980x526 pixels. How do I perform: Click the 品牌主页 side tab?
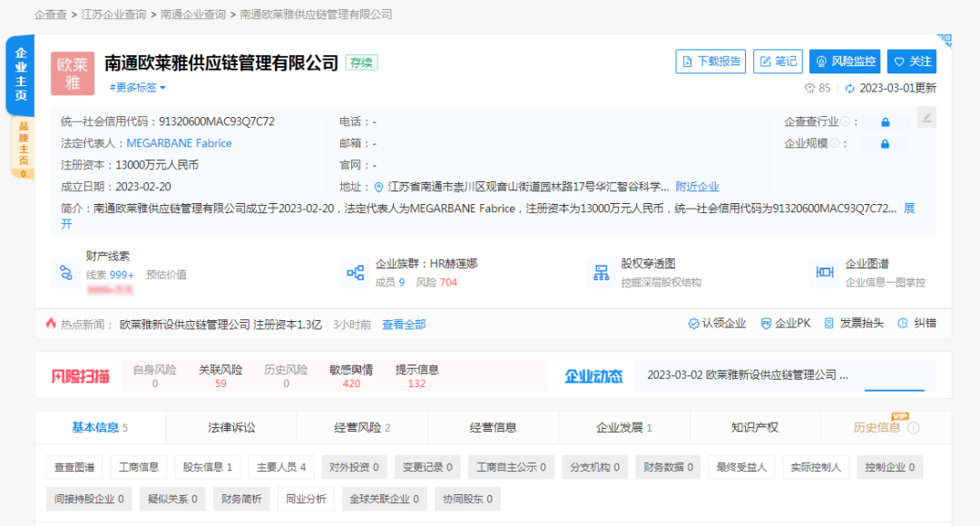23,149
